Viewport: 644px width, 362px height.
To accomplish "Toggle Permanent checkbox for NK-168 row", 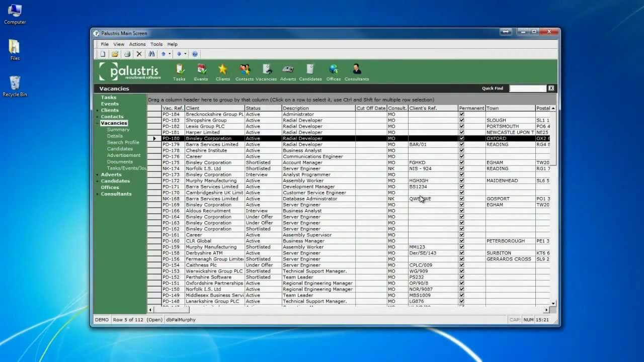I will click(462, 199).
